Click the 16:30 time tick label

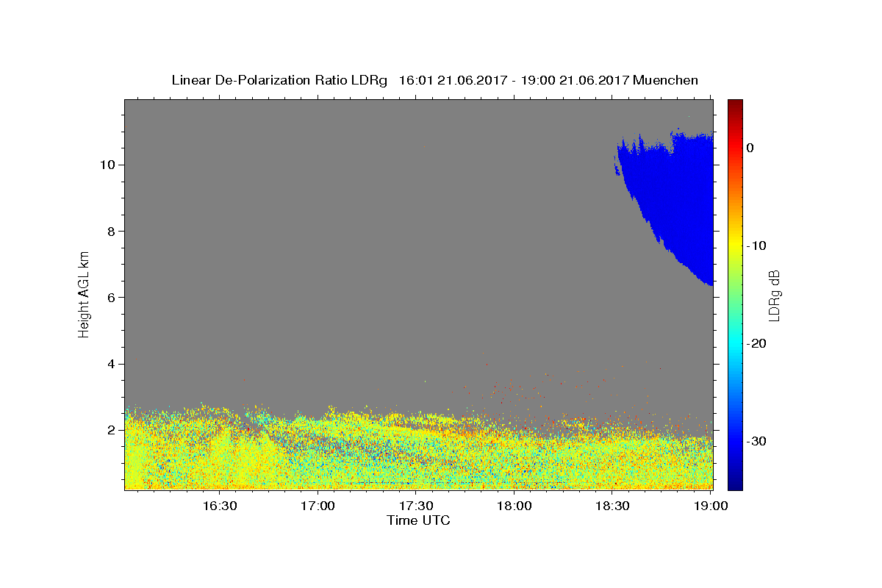(x=220, y=506)
